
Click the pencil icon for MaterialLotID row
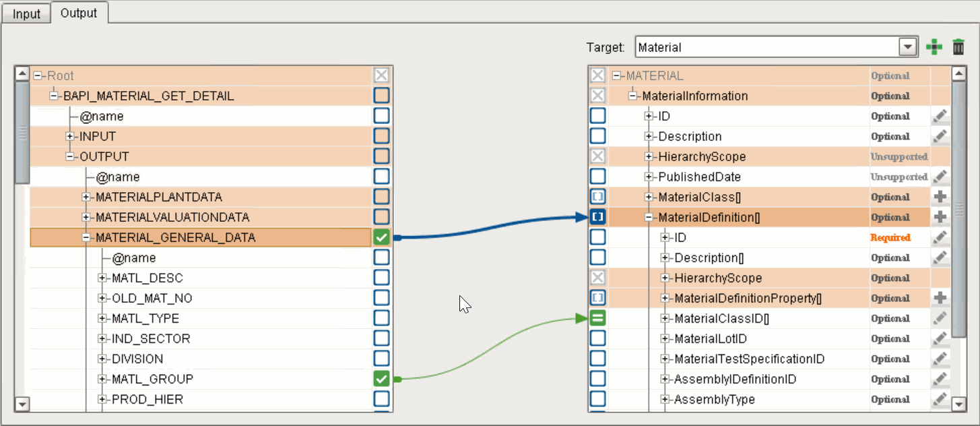click(x=940, y=339)
